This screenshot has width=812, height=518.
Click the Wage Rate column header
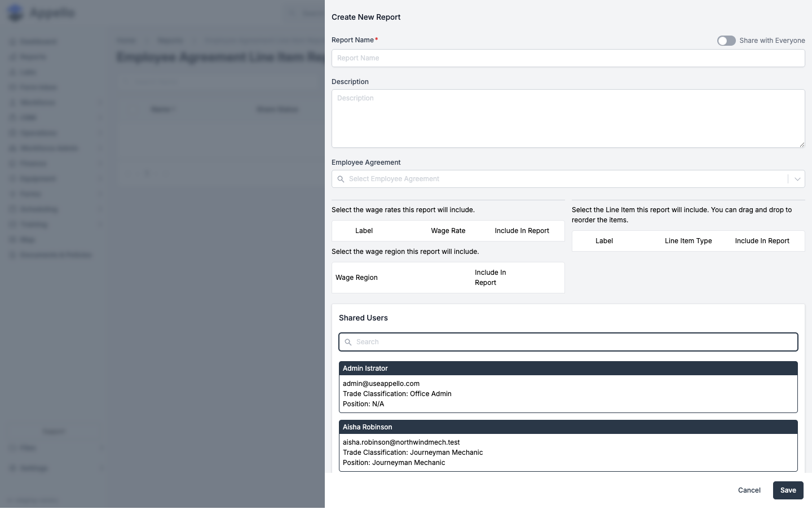[x=448, y=231]
